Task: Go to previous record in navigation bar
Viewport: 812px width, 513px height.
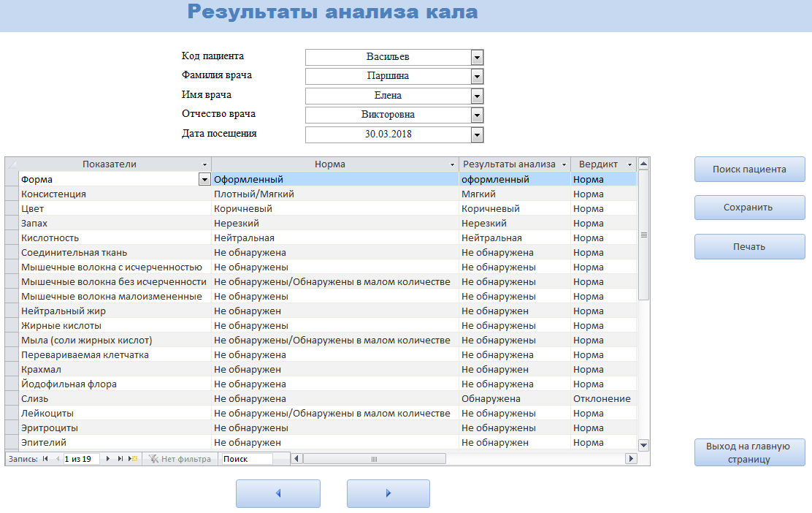Action: point(58,459)
